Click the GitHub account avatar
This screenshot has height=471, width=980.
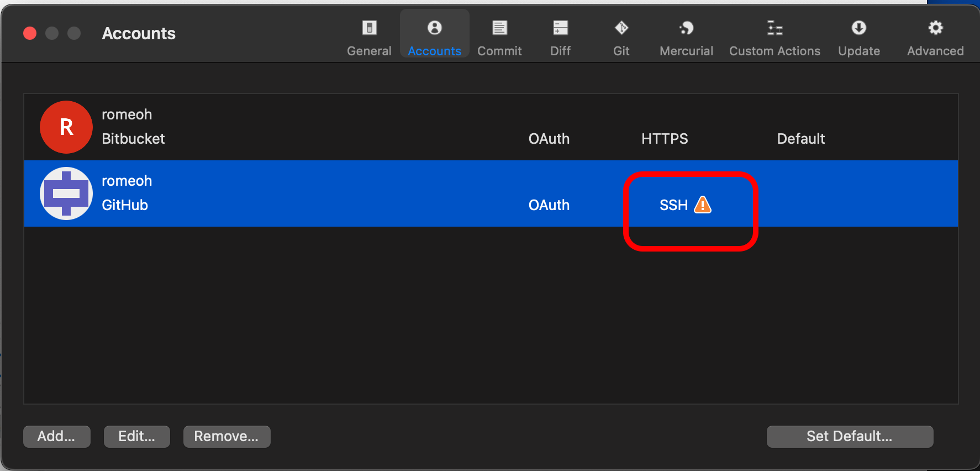[x=66, y=193]
